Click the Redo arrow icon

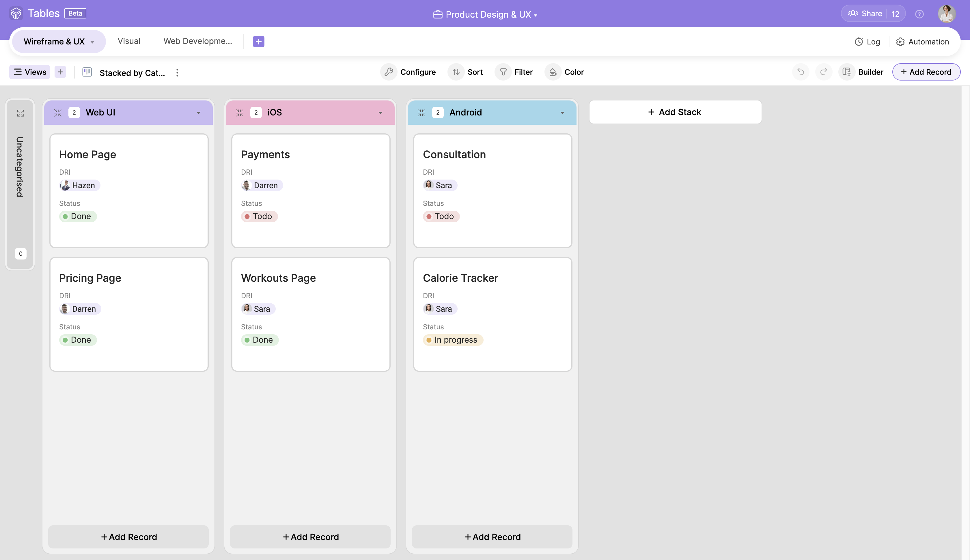(823, 72)
